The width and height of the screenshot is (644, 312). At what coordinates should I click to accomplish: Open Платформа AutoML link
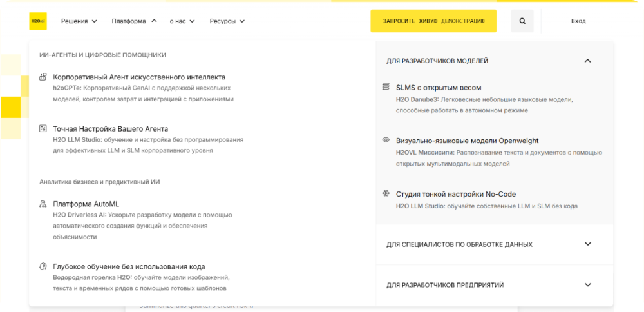pos(86,204)
